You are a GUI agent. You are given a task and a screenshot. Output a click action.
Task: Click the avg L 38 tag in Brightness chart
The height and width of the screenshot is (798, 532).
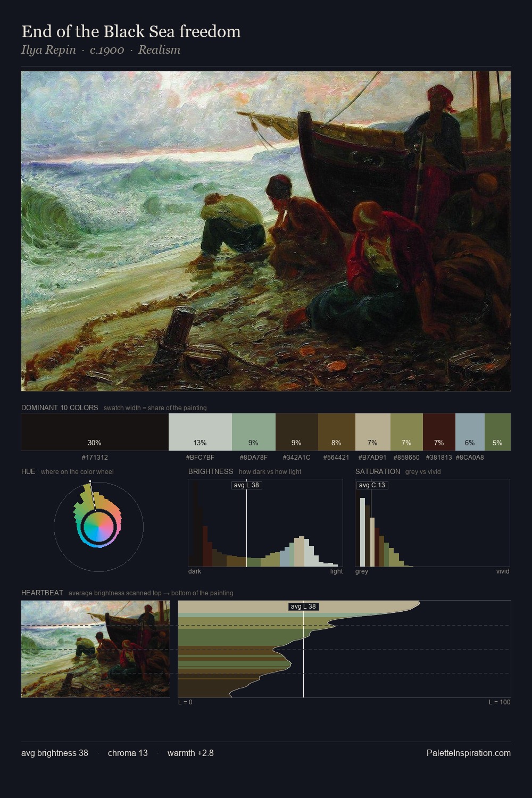click(247, 485)
